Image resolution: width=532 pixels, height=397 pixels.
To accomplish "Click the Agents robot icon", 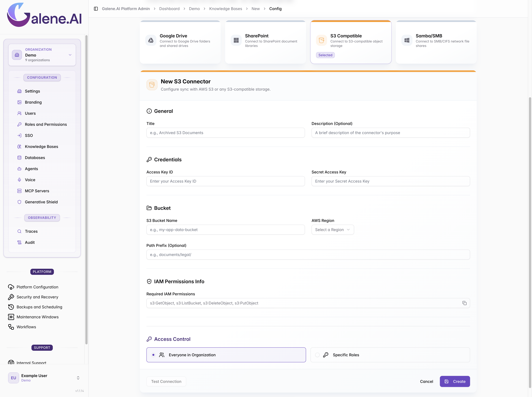I will pyautogui.click(x=19, y=169).
